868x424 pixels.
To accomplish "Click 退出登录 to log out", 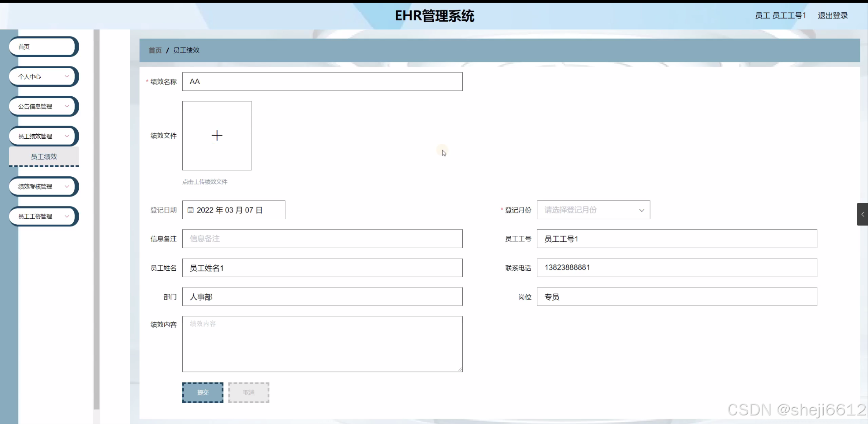I will click(833, 15).
